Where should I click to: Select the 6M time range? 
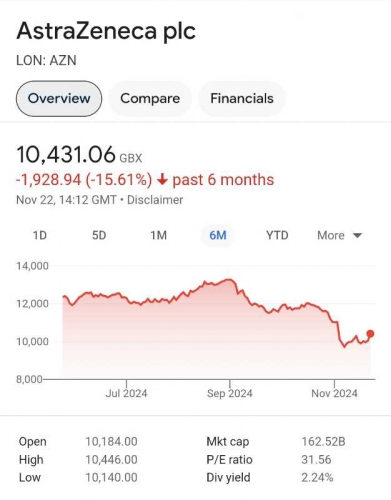coord(218,235)
